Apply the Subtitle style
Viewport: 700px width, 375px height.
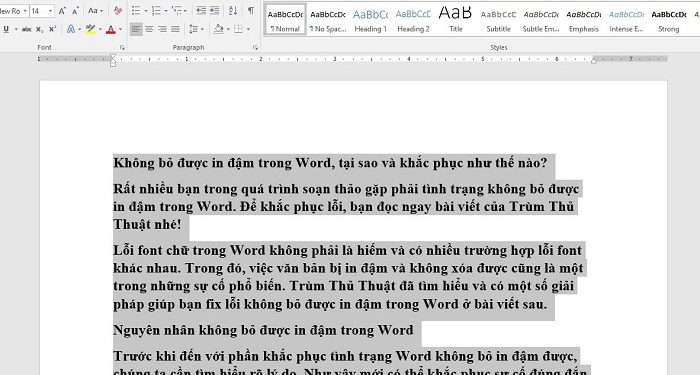click(x=498, y=20)
